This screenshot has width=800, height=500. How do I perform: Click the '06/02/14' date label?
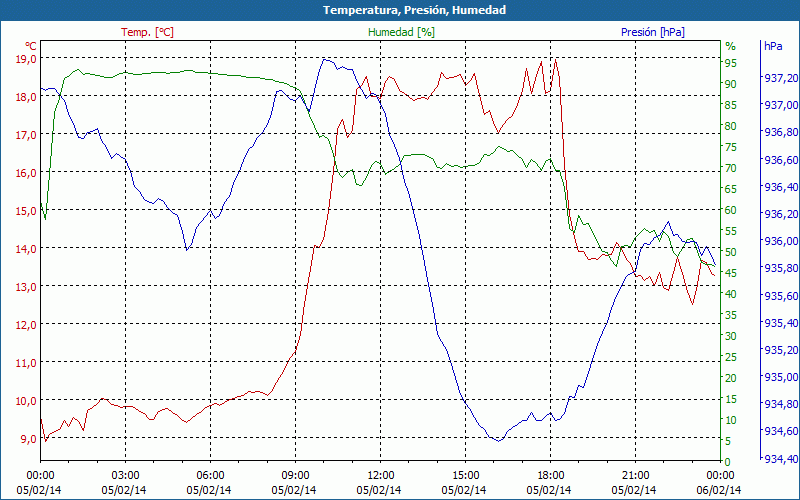coord(719,490)
